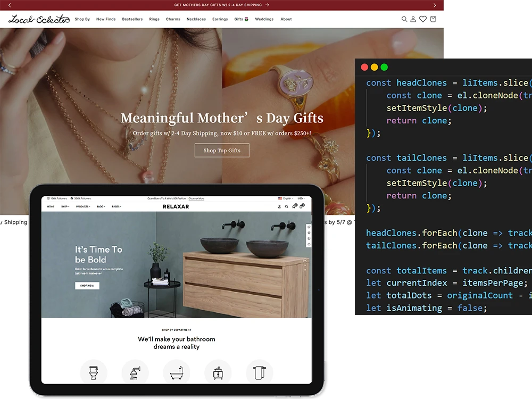Open the Weddings menu item

click(x=264, y=19)
